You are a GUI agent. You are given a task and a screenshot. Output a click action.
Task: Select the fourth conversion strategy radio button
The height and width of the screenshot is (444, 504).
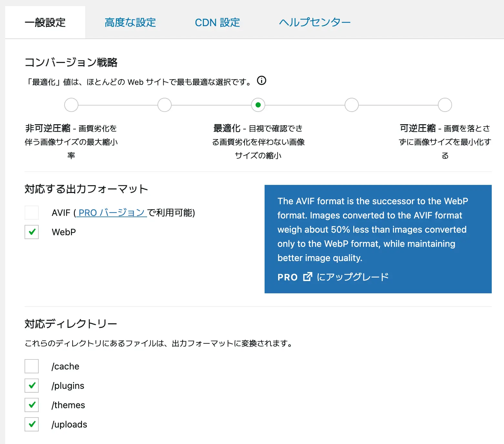click(x=352, y=105)
